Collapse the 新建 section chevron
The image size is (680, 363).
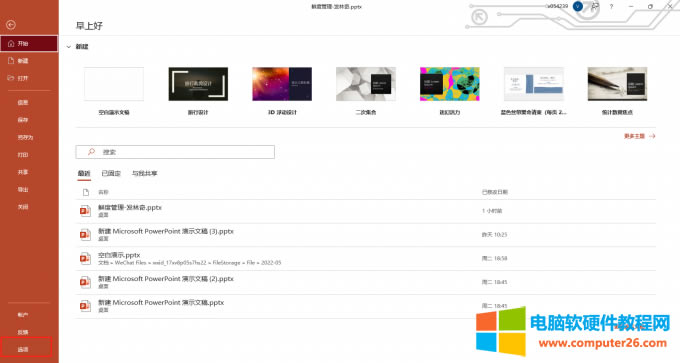69,47
